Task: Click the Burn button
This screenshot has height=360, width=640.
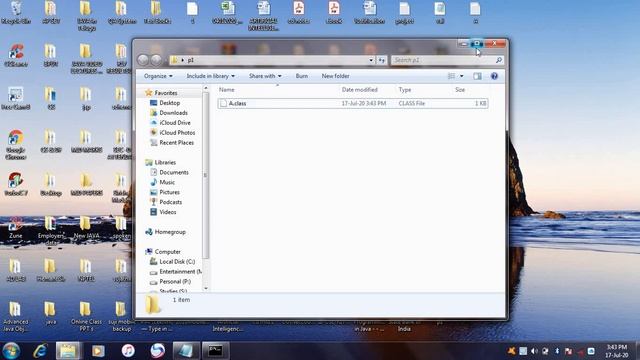Action: click(302, 76)
